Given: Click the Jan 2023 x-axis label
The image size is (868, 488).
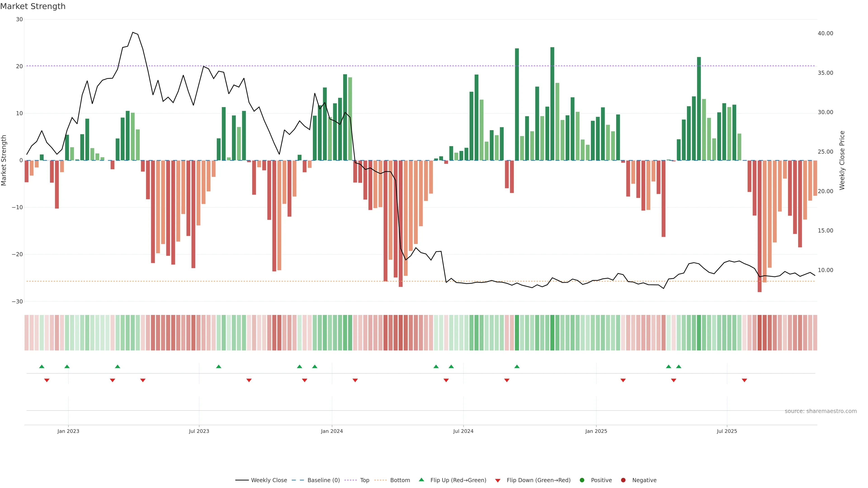Looking at the screenshot, I should [x=68, y=431].
